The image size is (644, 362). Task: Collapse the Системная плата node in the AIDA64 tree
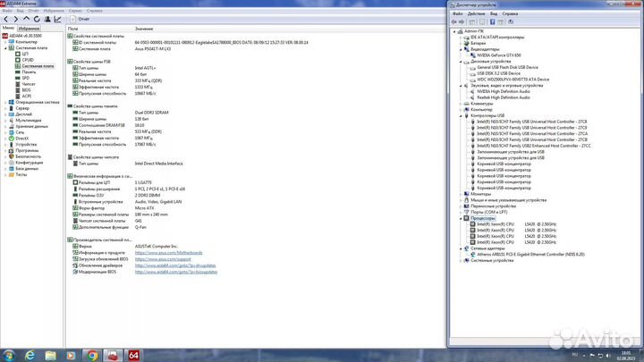[x=5, y=48]
